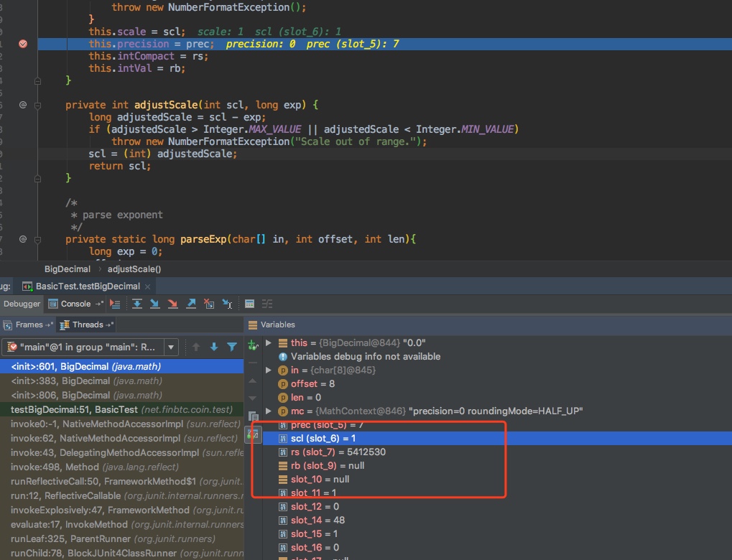Open Evaluate Expression calculator icon
Viewport: 732px width, 560px height.
[x=250, y=304]
